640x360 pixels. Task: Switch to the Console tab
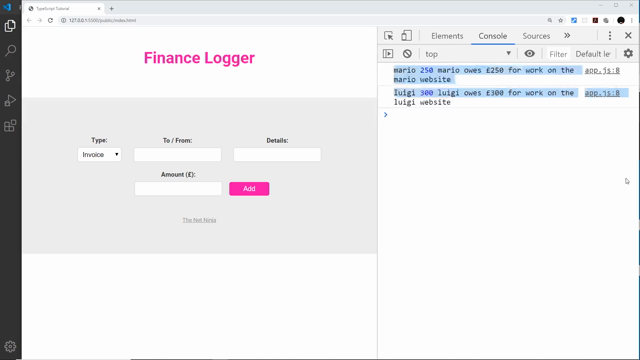point(493,36)
